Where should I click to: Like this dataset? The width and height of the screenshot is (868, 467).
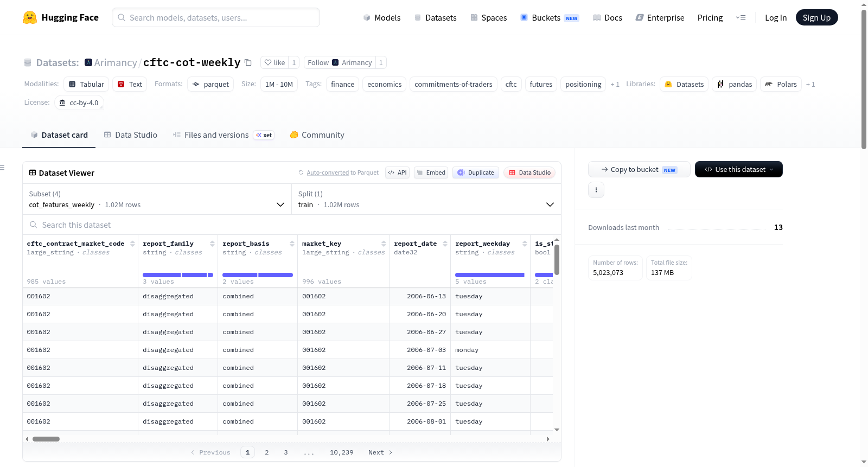click(275, 62)
